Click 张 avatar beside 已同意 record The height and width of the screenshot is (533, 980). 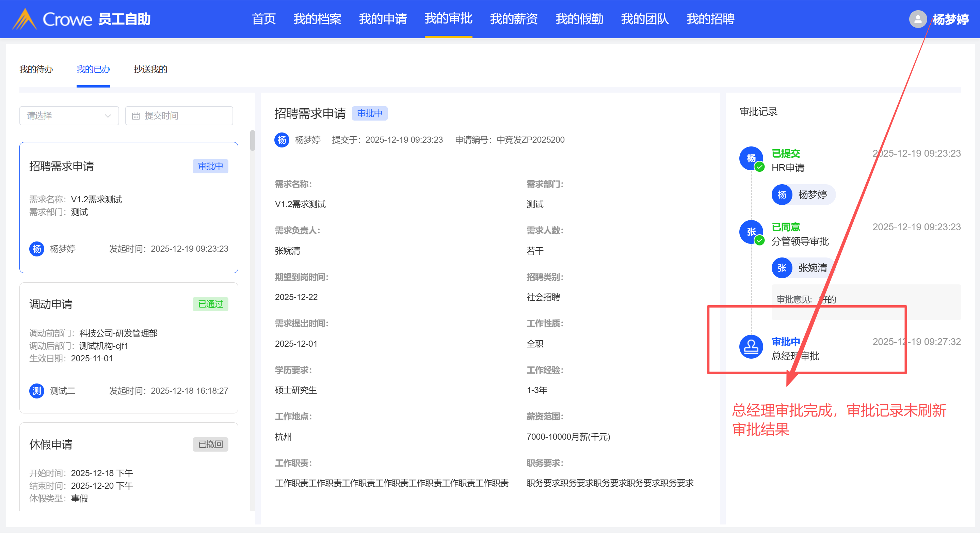point(751,232)
